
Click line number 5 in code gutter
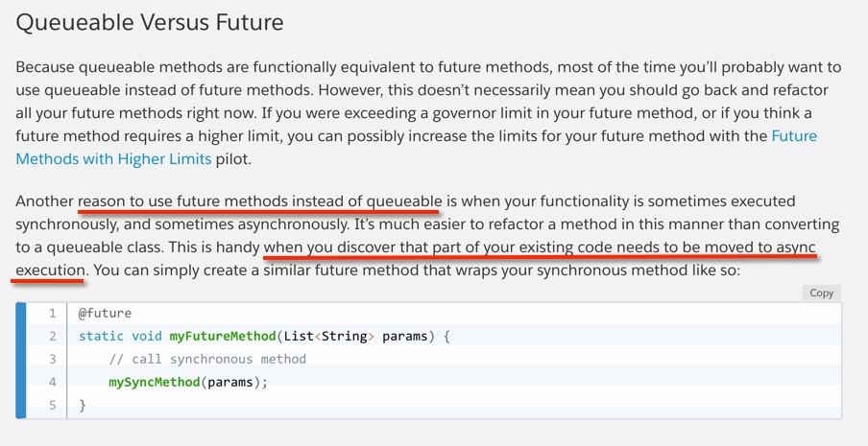54,405
